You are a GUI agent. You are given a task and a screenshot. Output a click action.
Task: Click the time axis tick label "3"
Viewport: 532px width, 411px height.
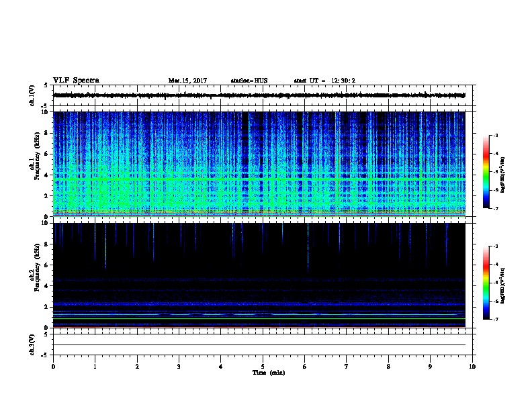(179, 367)
